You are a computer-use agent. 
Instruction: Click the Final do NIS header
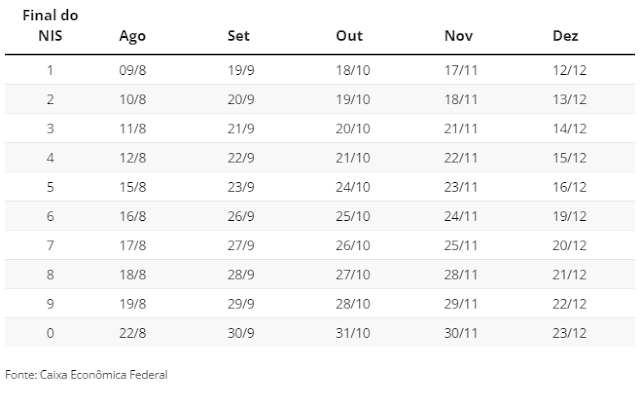point(50,25)
